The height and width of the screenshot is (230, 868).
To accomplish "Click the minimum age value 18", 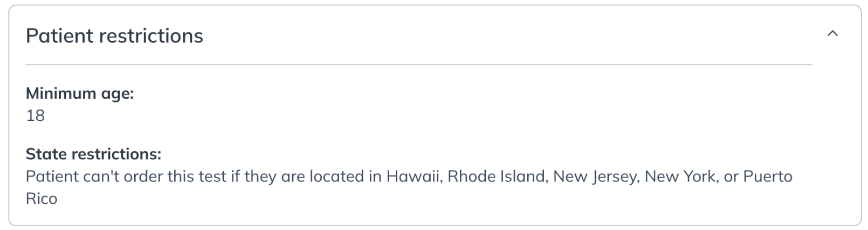I will tap(36, 116).
